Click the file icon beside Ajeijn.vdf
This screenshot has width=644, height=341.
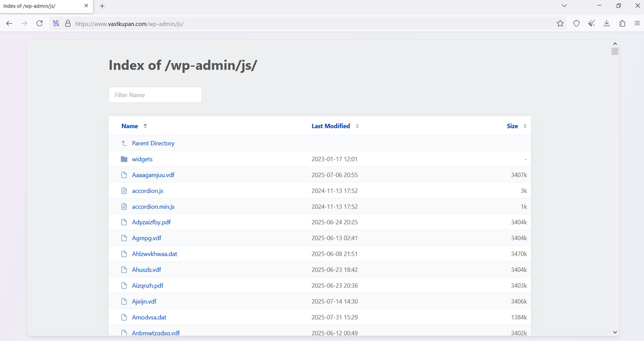(x=124, y=301)
